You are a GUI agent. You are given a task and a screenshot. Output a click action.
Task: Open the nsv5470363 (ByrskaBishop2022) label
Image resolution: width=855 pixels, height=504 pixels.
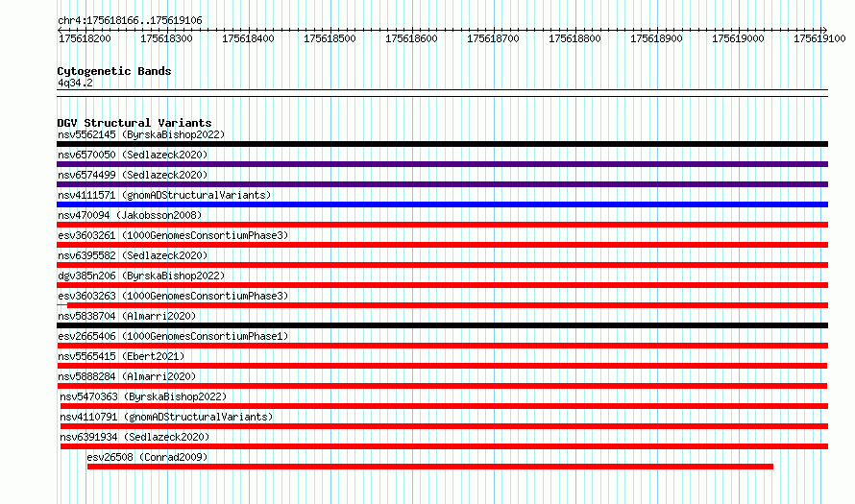pyautogui.click(x=143, y=396)
